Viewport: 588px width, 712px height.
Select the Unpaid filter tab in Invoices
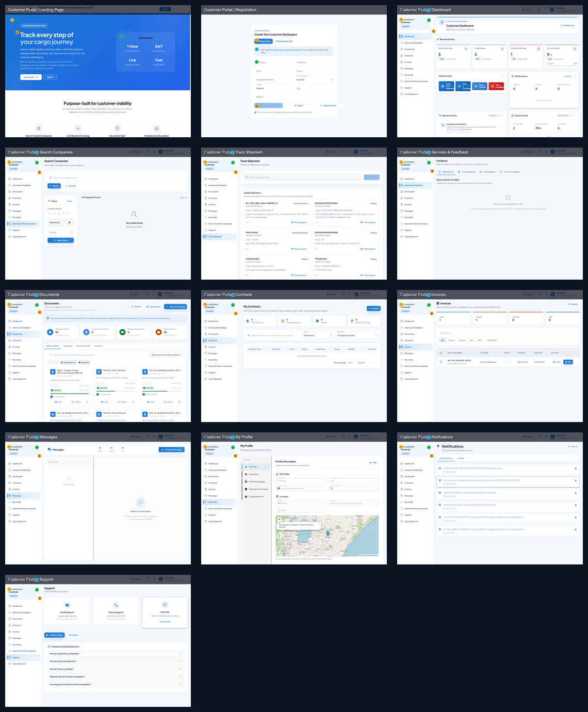(x=451, y=340)
